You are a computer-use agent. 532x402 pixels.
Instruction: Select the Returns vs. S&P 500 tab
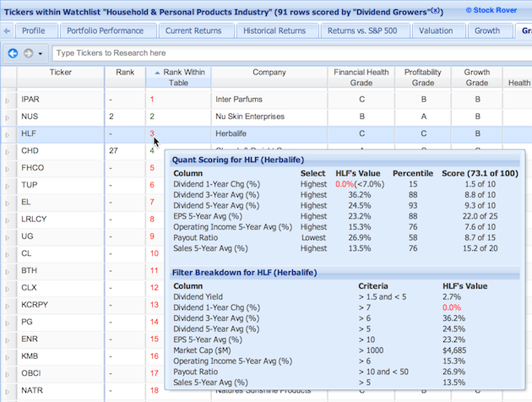pyautogui.click(x=366, y=30)
